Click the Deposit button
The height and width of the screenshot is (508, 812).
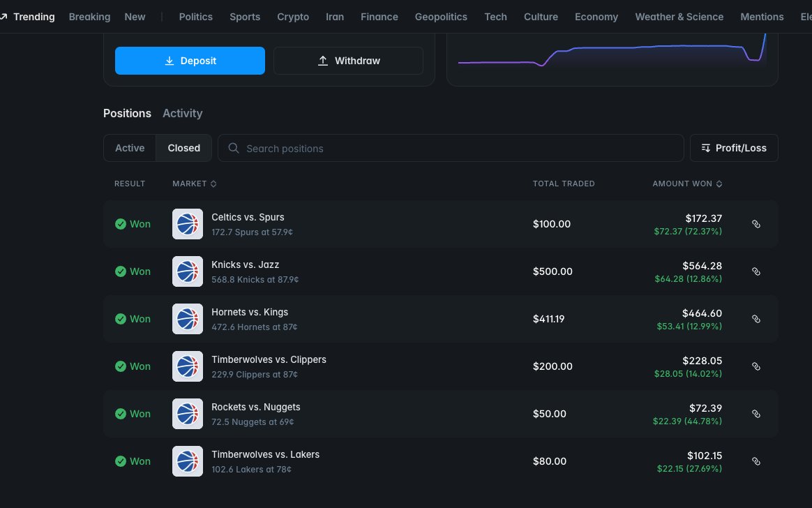click(190, 61)
